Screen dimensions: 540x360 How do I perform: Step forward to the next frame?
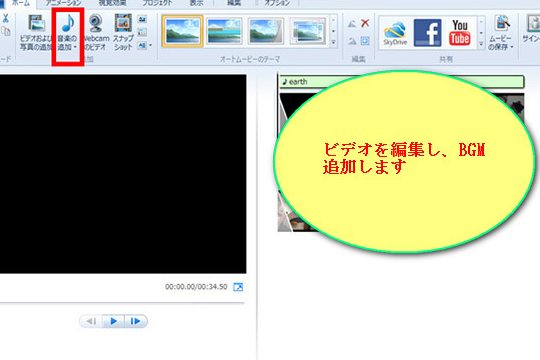pyautogui.click(x=136, y=321)
